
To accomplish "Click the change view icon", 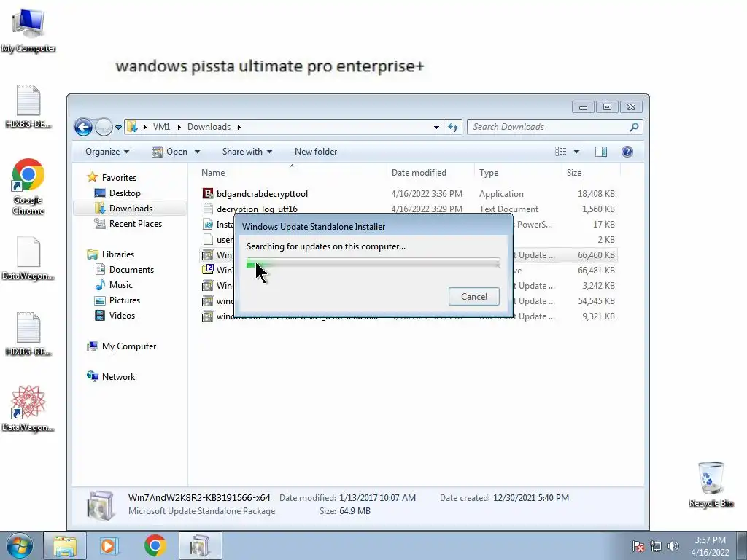I will (x=561, y=152).
